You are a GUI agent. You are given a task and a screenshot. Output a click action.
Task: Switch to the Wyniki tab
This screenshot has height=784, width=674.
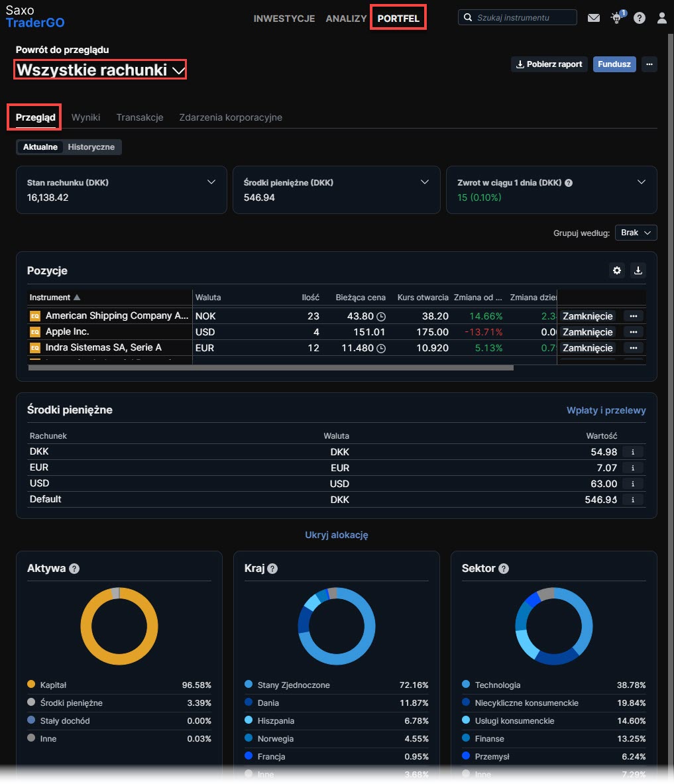(85, 117)
